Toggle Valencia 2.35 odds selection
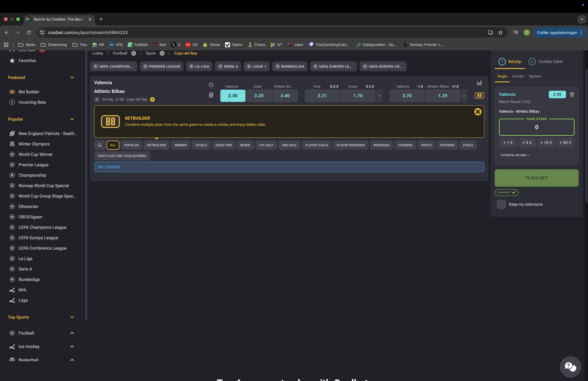 (x=232, y=96)
